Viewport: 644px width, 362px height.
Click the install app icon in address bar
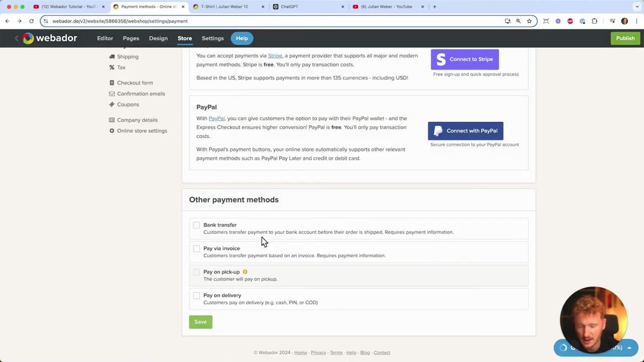(x=508, y=21)
